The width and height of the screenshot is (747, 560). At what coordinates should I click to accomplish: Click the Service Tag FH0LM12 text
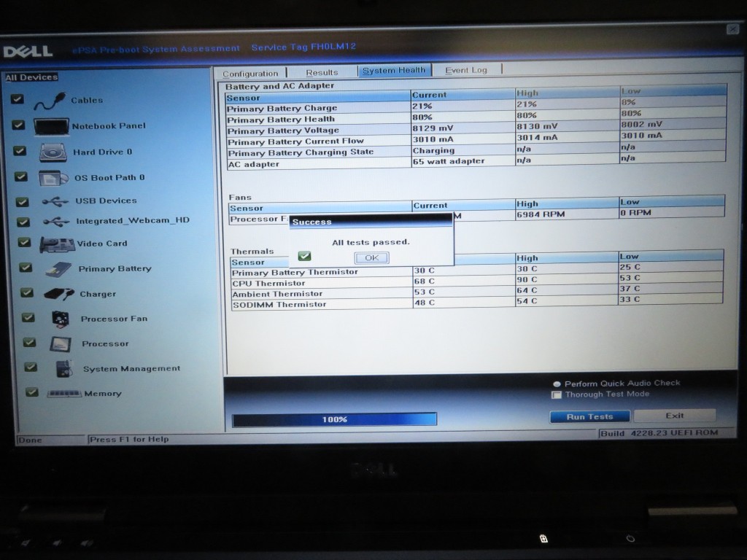click(303, 47)
